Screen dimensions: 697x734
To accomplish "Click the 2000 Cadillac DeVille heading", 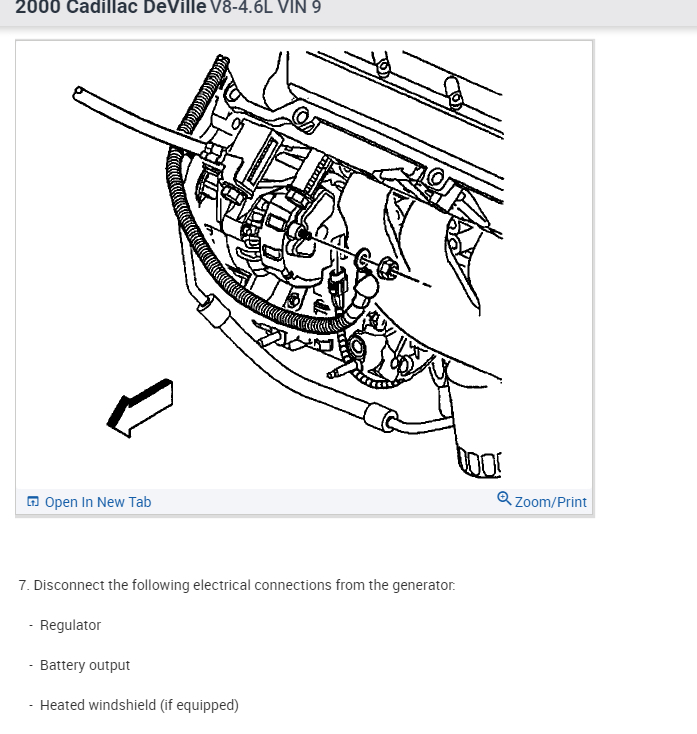I will point(111,7).
